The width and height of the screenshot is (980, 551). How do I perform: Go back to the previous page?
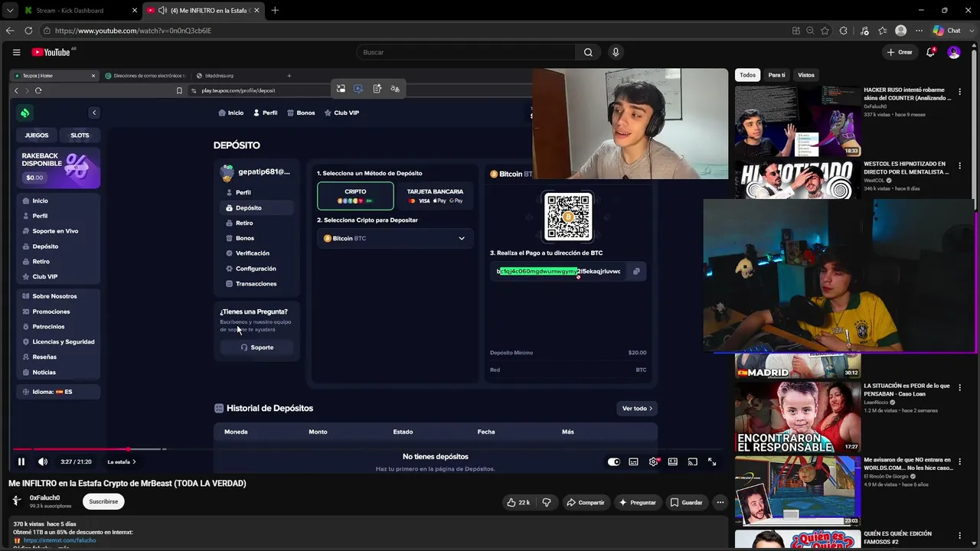tap(10, 31)
